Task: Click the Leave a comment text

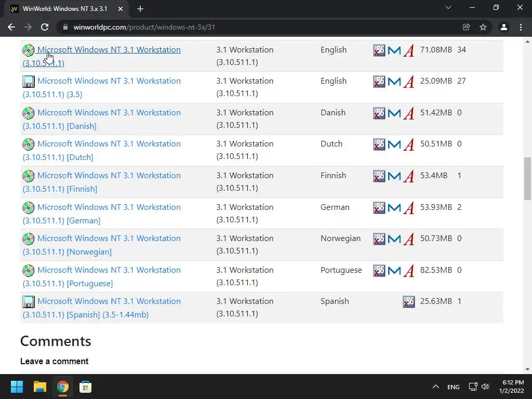Action: pyautogui.click(x=54, y=362)
